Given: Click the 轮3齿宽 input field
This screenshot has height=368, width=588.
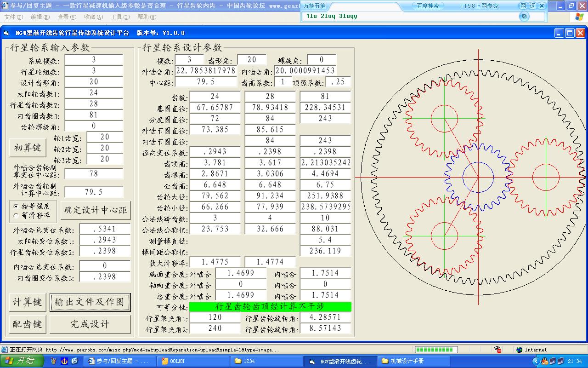Looking at the screenshot, I should point(105,159).
